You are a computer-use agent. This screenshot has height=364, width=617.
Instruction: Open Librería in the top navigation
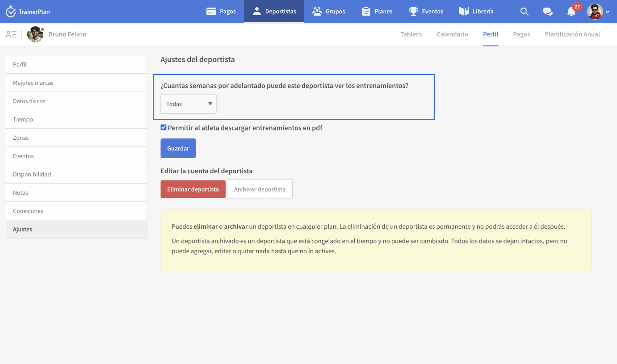pyautogui.click(x=476, y=12)
